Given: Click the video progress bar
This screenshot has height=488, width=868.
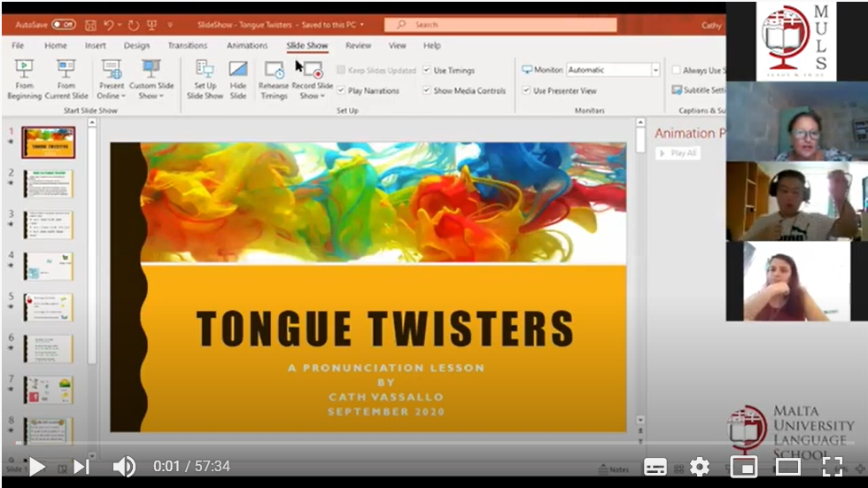Looking at the screenshot, I should point(434,443).
